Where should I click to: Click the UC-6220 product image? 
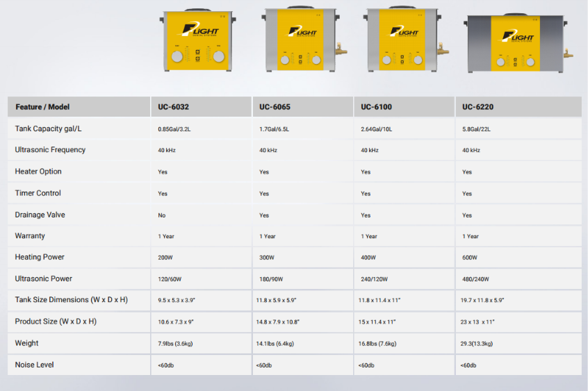pyautogui.click(x=518, y=44)
